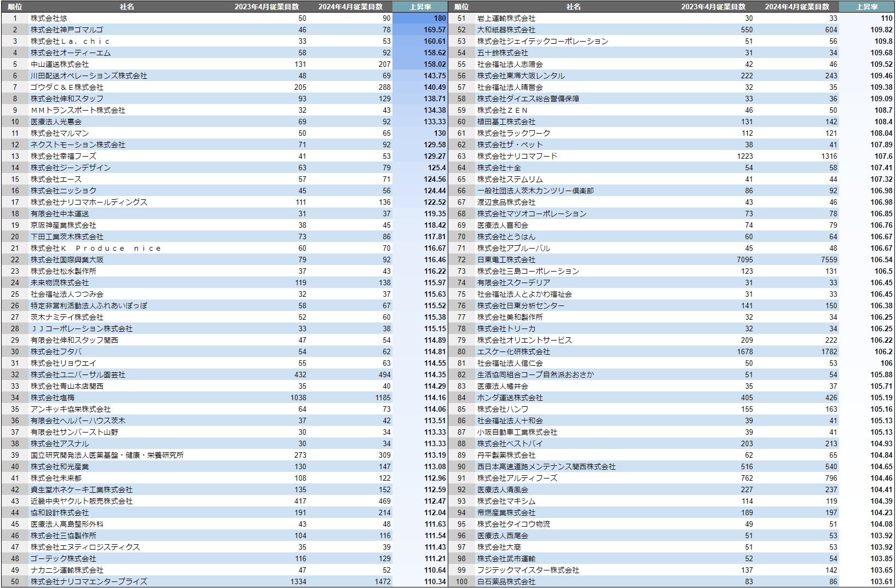896x588 pixels.
Task: Click the growth rate value 169.57
Action: [x=435, y=30]
